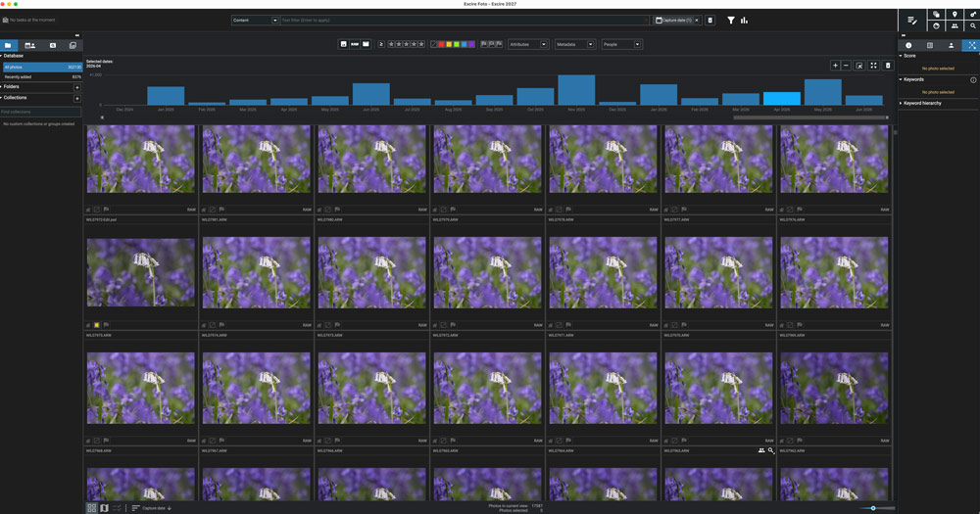980x514 pixels.
Task: Select the All photos database entry
Action: click(41, 67)
